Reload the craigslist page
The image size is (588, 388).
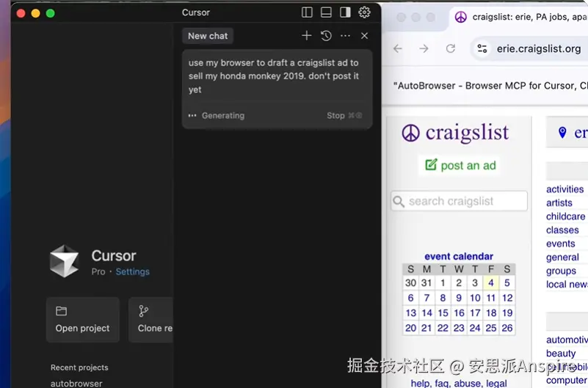coord(451,48)
